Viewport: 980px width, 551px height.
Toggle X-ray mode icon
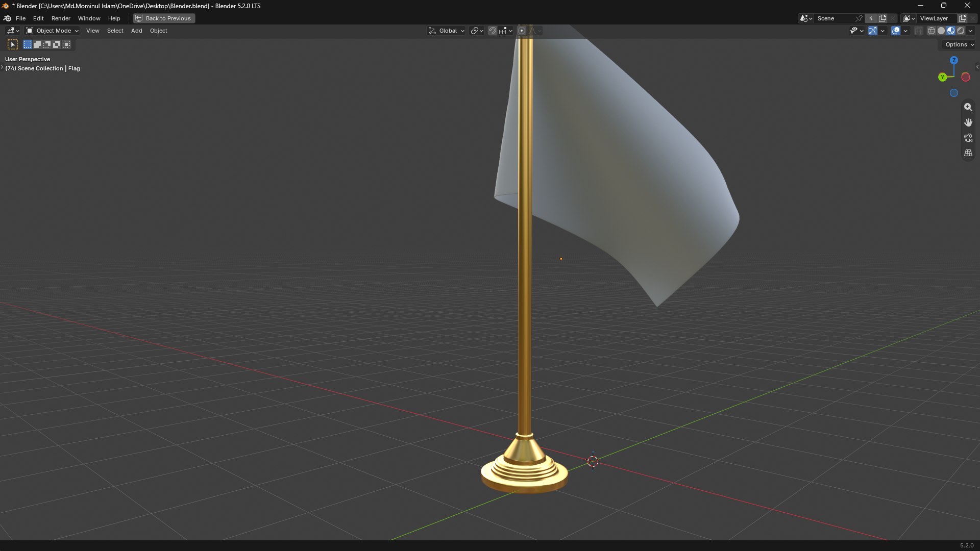pyautogui.click(x=919, y=31)
